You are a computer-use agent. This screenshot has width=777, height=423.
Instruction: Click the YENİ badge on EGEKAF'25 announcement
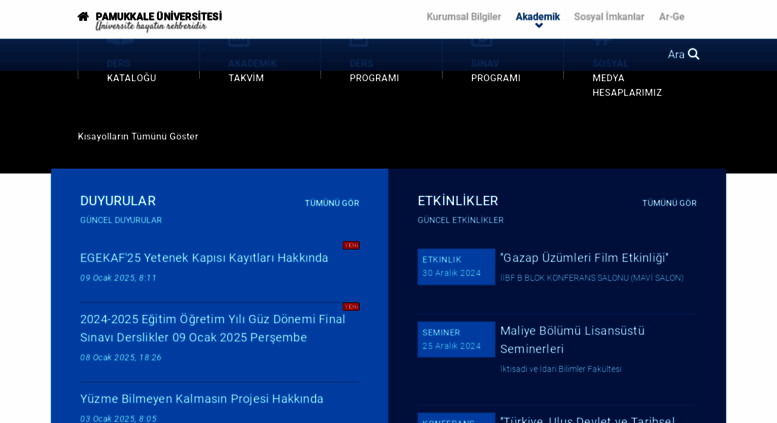tap(351, 245)
